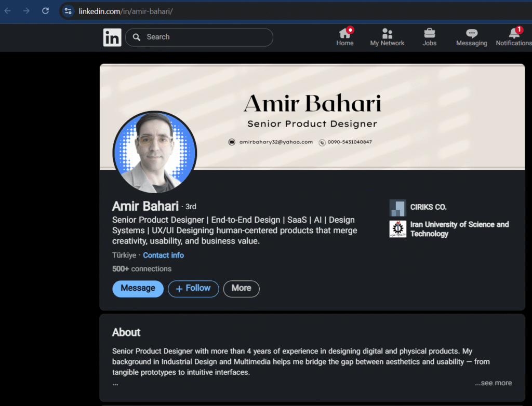Screen dimensions: 532x406
Task: Click the browser forward arrow
Action: point(26,11)
